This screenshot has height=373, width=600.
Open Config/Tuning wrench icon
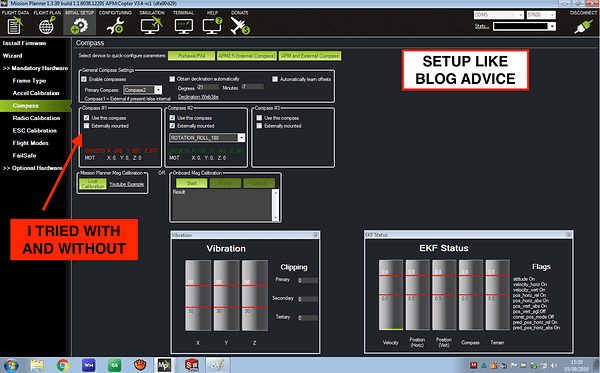pyautogui.click(x=115, y=26)
